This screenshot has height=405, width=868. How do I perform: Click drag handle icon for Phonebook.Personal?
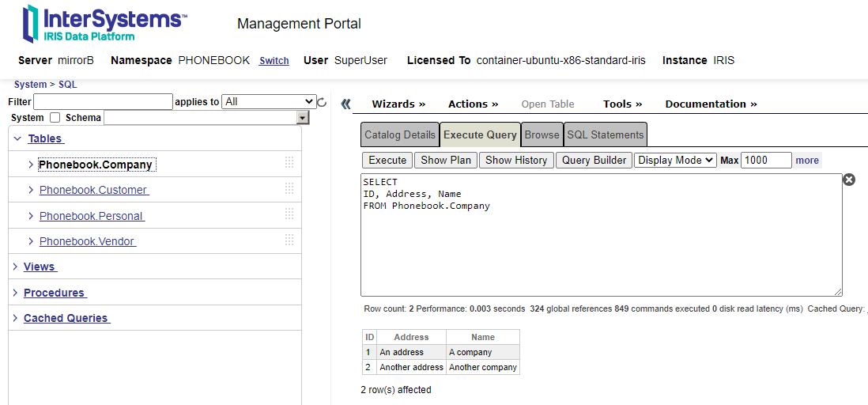point(289,215)
